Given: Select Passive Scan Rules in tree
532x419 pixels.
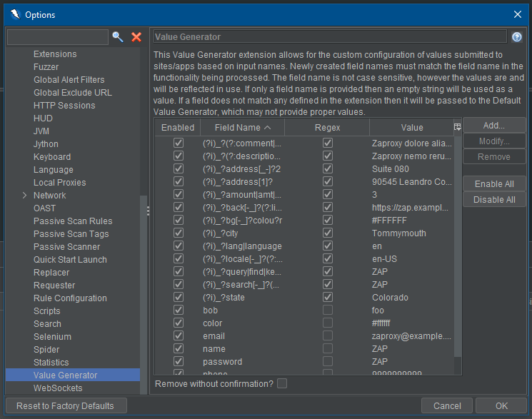Looking at the screenshot, I should coord(72,221).
